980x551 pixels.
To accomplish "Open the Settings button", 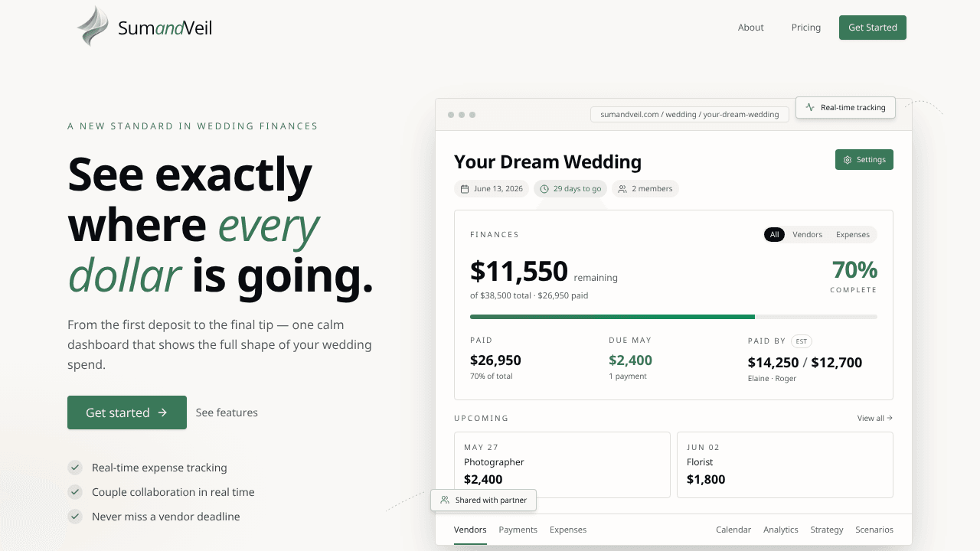I will (864, 160).
